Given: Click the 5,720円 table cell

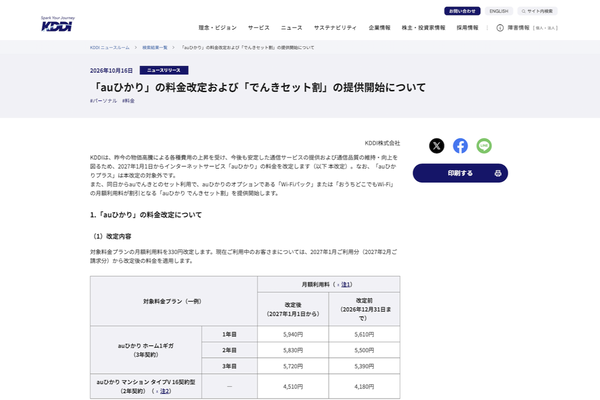Looking at the screenshot, I should click(293, 366).
